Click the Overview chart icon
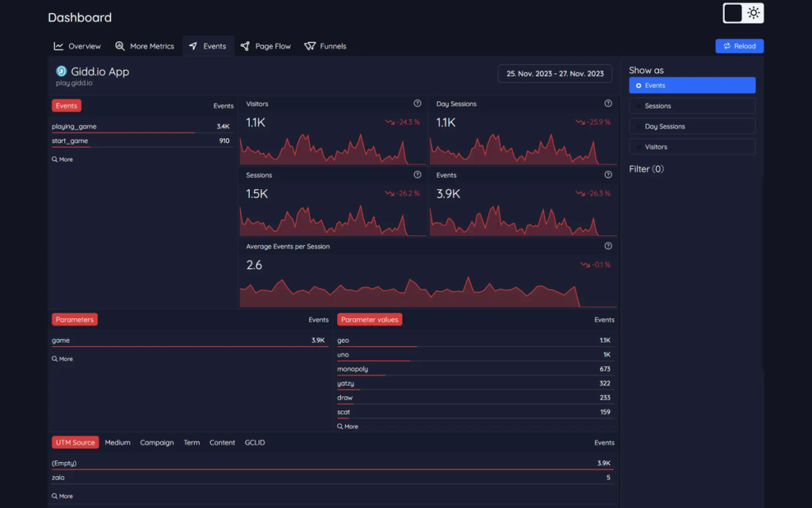Image resolution: width=812 pixels, height=508 pixels. pos(59,46)
